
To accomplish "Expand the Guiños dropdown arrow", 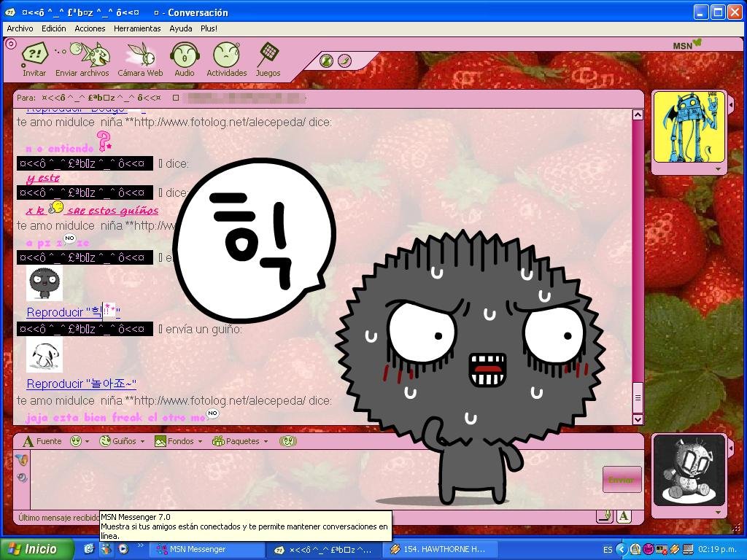I will click(142, 441).
